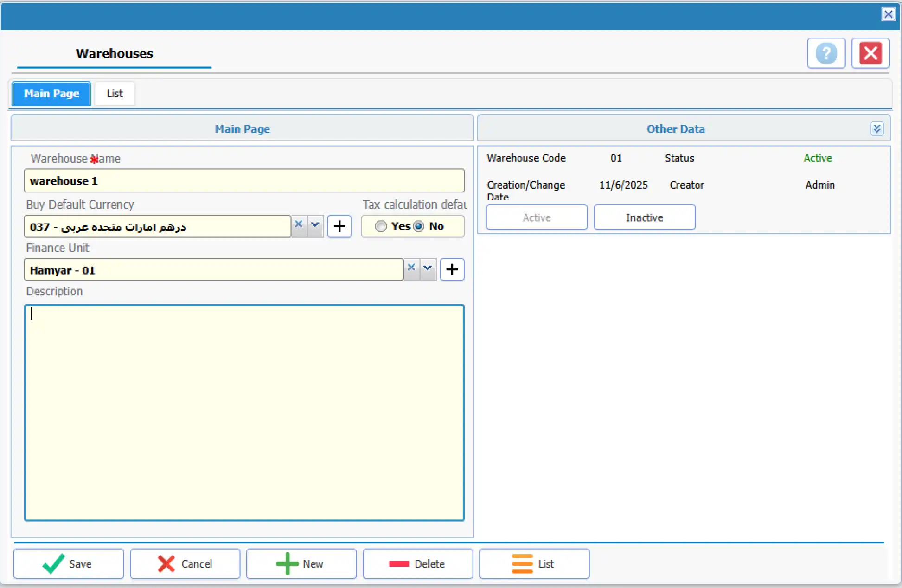Screen dimensions: 902x588
Task: Click the Warehouse Name input field
Action: (244, 181)
